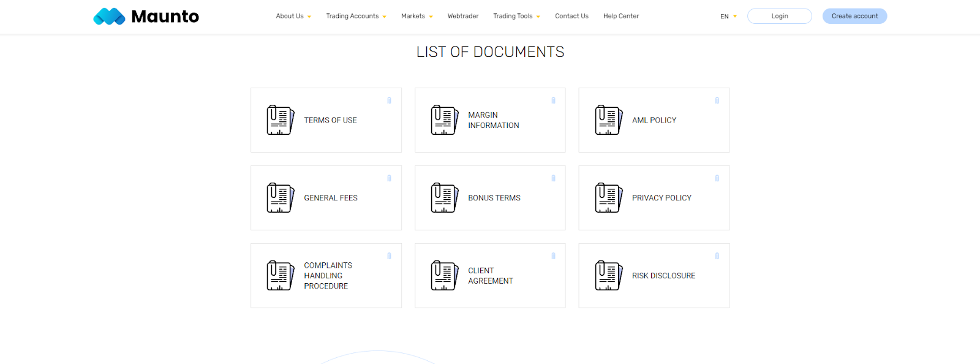Click the attachment clip on AML Policy card
The width and height of the screenshot is (980, 364).
point(717,100)
